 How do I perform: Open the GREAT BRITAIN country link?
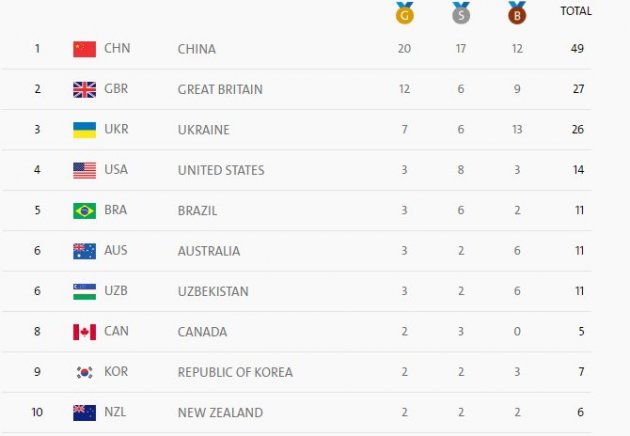(220, 89)
